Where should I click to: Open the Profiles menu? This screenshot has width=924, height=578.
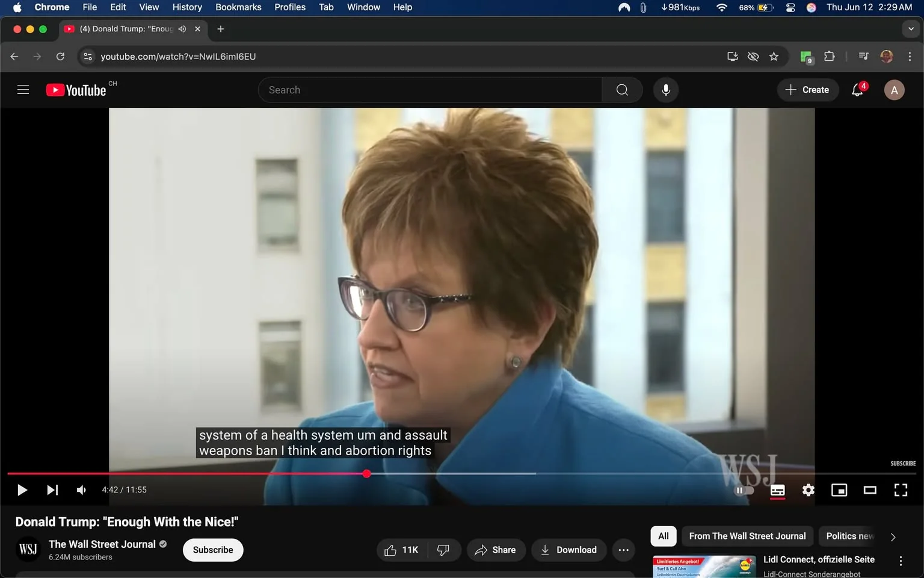[x=290, y=7]
